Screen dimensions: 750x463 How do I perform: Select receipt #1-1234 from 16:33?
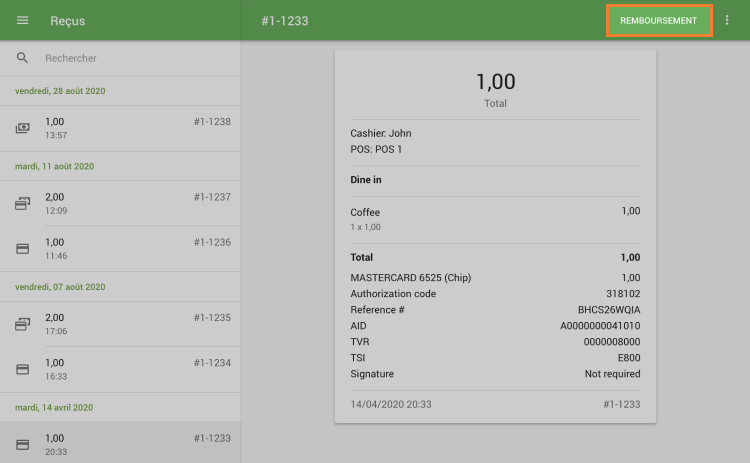click(130, 369)
